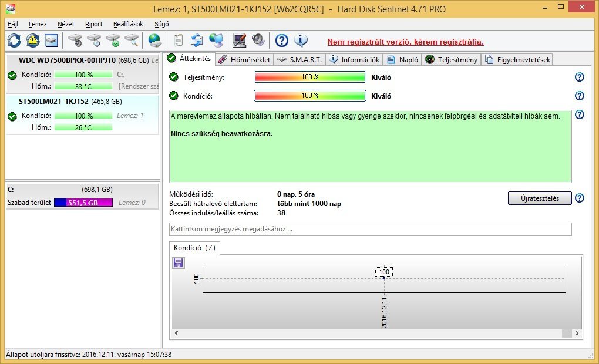
Task: Click the WDC disk 33 °C temperature bar
Action: click(x=83, y=86)
